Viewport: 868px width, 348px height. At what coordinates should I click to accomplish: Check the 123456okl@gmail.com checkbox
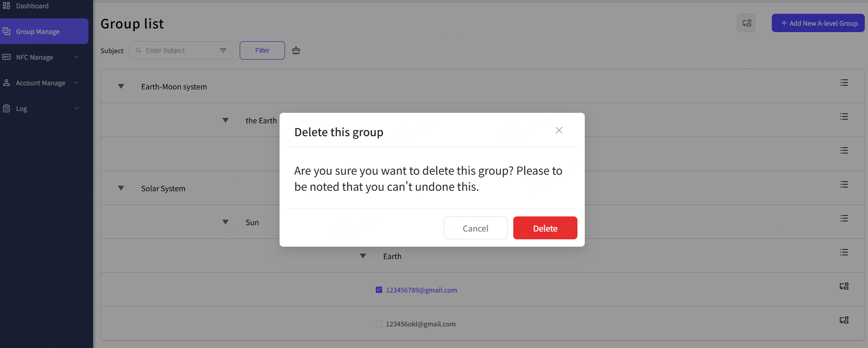coord(379,324)
